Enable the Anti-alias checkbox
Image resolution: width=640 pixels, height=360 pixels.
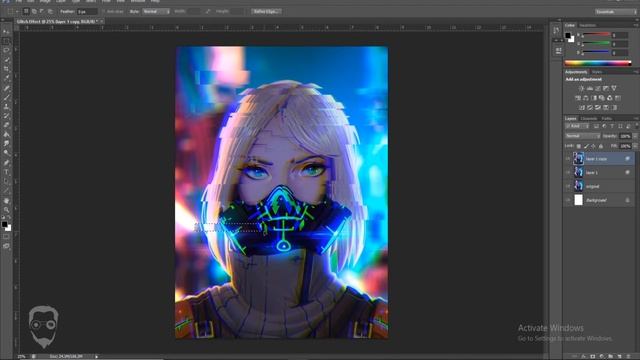pyautogui.click(x=104, y=11)
